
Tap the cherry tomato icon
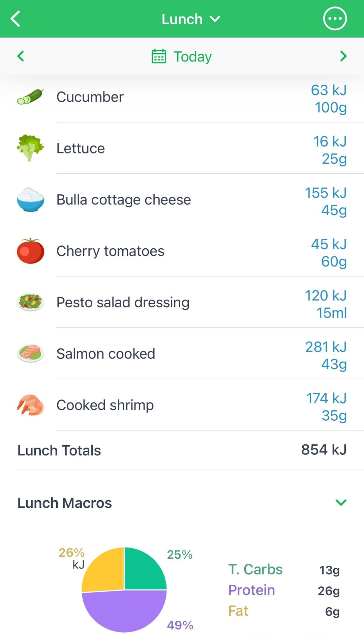pyautogui.click(x=30, y=251)
